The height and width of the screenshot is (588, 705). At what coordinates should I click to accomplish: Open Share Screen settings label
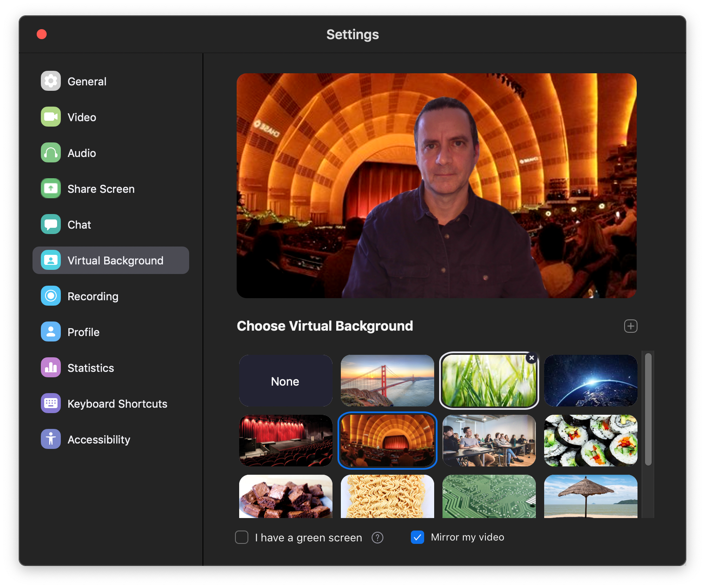pyautogui.click(x=101, y=189)
